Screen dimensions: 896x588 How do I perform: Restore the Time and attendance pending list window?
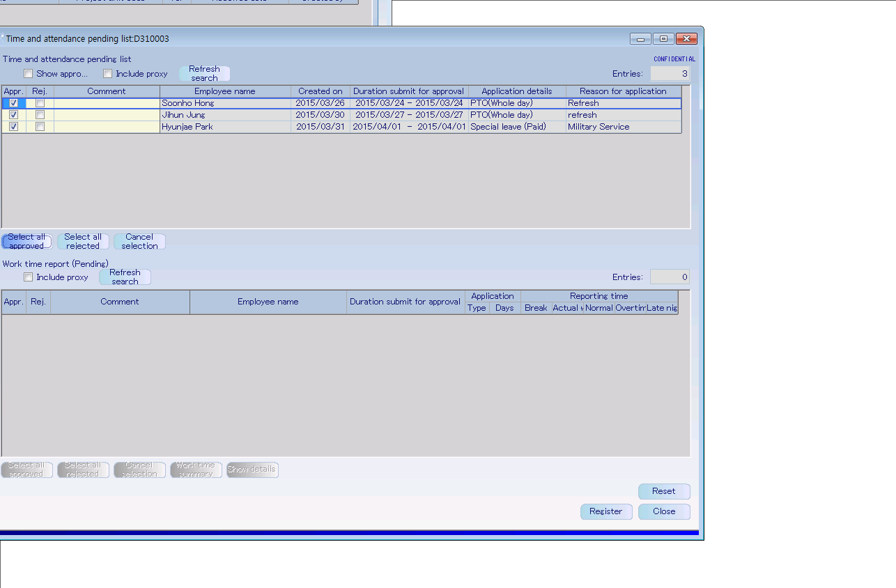663,39
